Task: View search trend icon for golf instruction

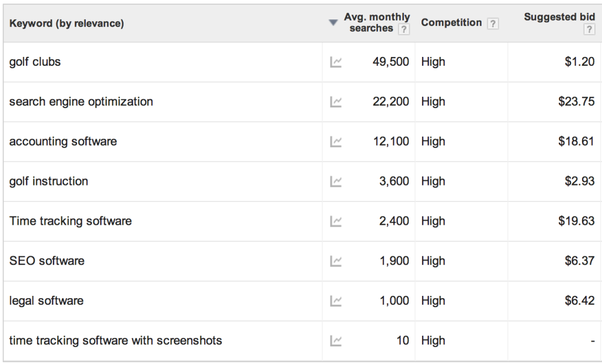Action: [336, 181]
